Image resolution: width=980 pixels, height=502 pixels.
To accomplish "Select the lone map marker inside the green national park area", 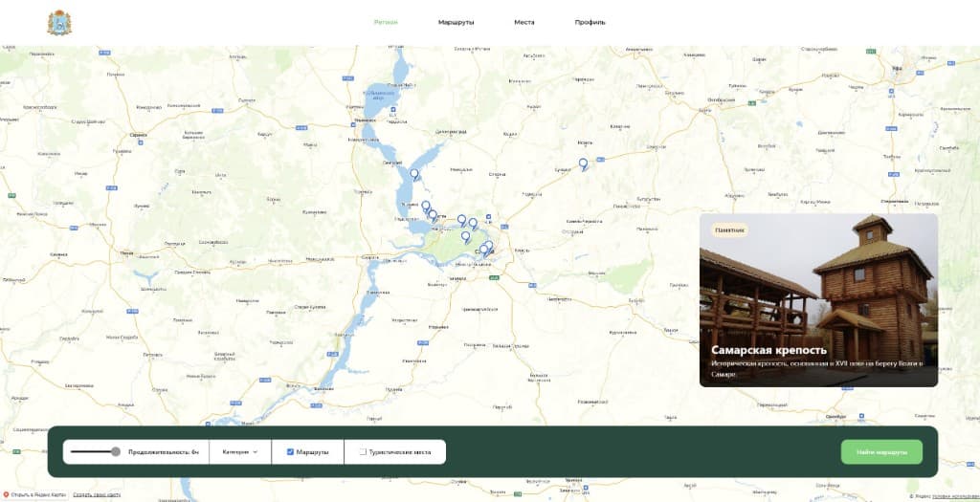I will tap(465, 236).
